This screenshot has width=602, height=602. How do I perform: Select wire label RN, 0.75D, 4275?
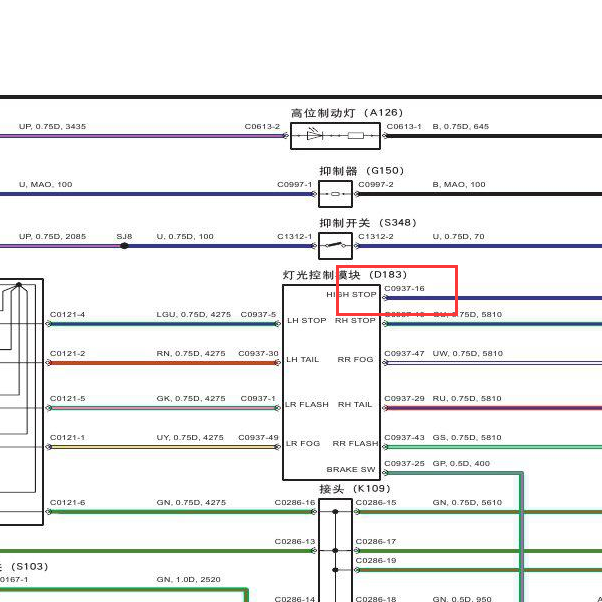tap(191, 353)
